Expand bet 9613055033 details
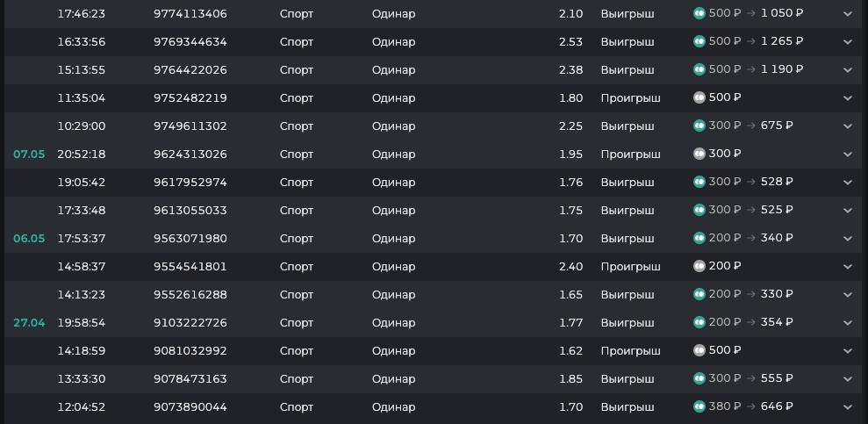868x424 pixels. pos(848,211)
